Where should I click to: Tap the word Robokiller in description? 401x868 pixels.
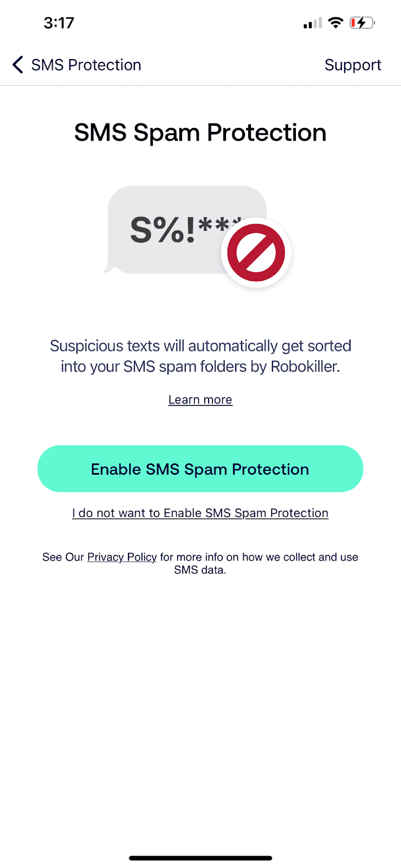tap(304, 367)
